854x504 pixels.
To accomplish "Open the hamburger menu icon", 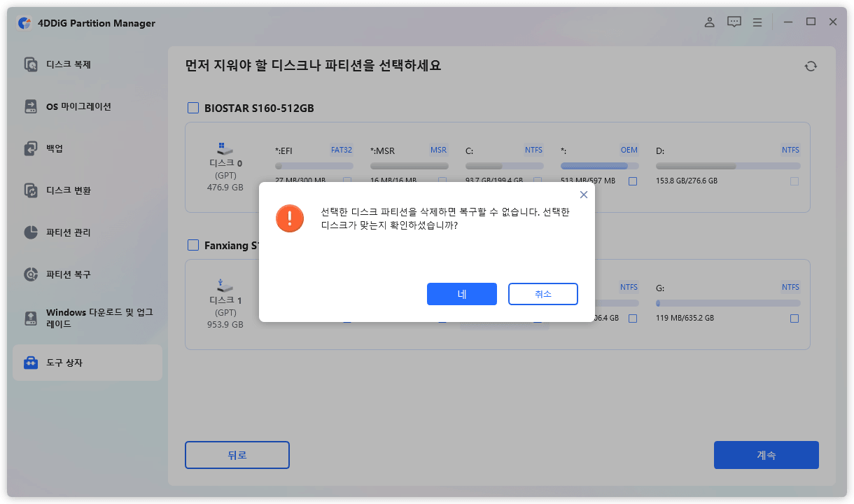I will [757, 22].
